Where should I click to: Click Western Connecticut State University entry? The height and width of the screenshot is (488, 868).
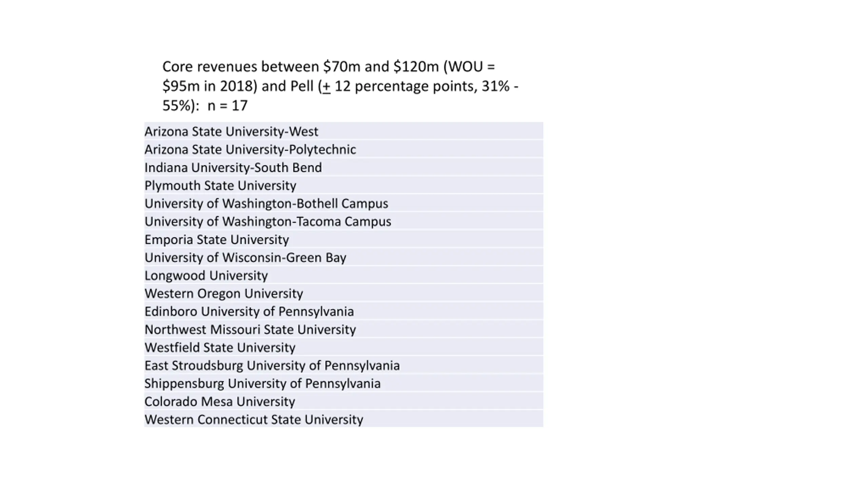(254, 420)
